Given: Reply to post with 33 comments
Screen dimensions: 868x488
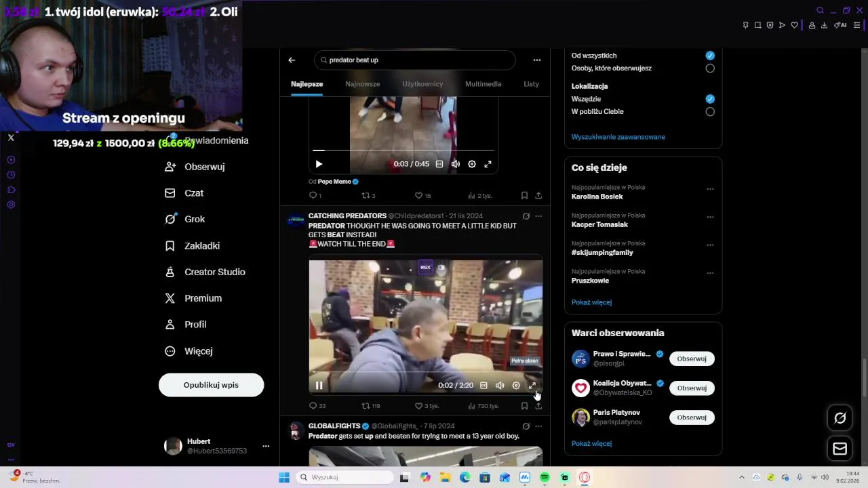Looking at the screenshot, I should coord(317,406).
